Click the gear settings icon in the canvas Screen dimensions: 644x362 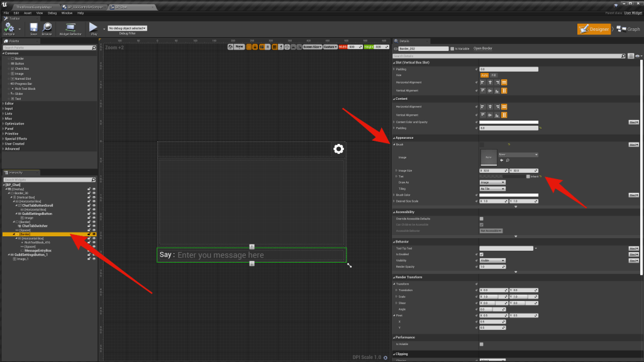(338, 149)
